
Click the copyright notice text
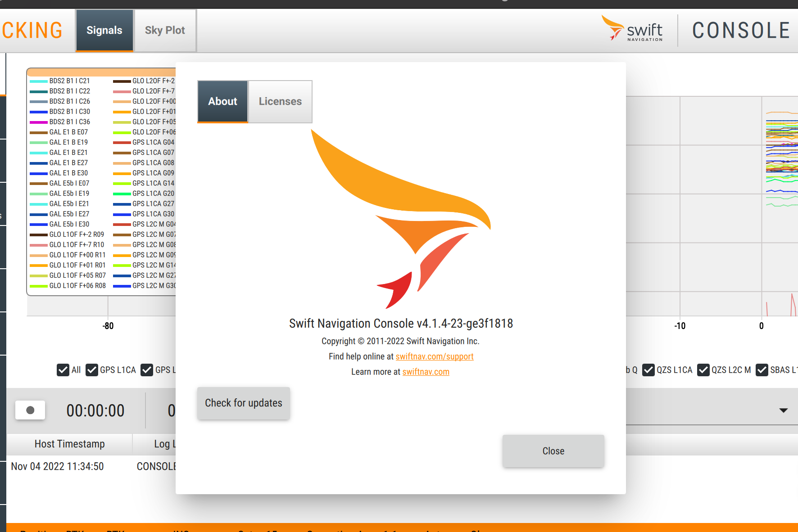[x=400, y=341]
